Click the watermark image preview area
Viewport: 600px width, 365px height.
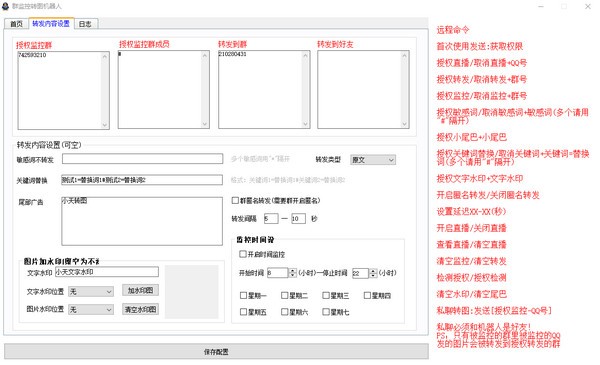click(192, 292)
